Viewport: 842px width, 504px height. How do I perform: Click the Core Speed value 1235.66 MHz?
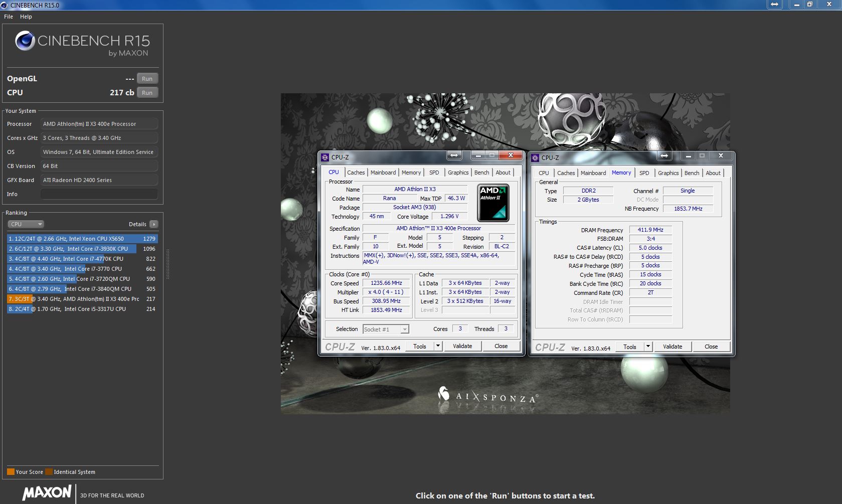click(386, 283)
